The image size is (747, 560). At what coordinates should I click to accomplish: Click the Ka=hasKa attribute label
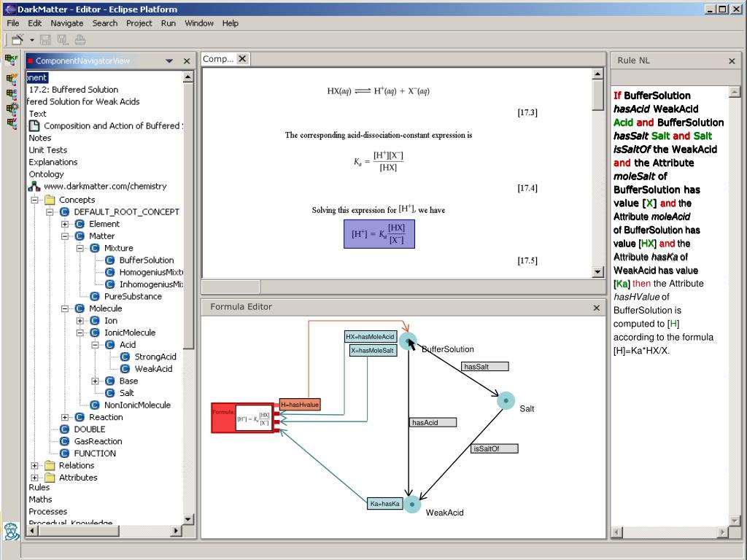tap(385, 503)
